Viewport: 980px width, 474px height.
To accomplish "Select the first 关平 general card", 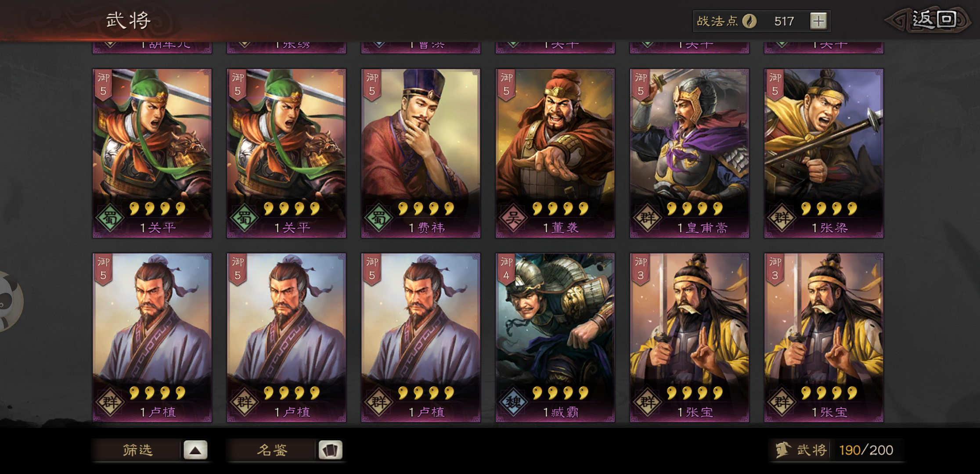I will tap(152, 154).
